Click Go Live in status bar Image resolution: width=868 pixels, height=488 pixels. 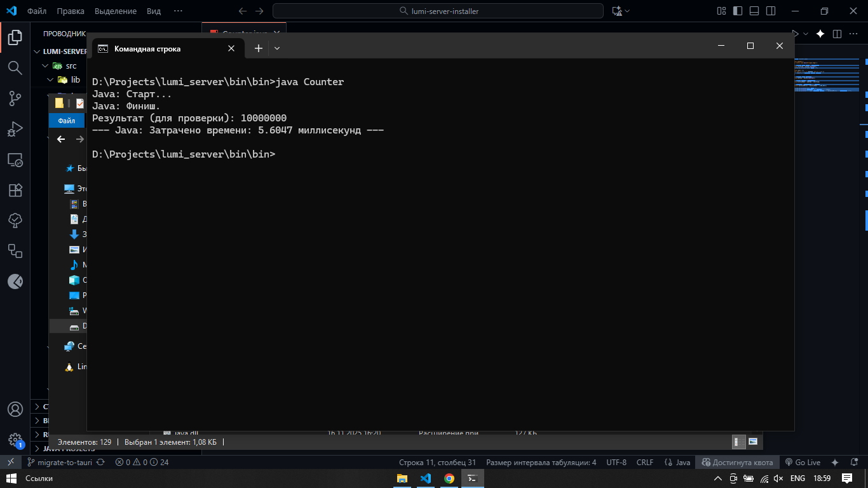803,463
